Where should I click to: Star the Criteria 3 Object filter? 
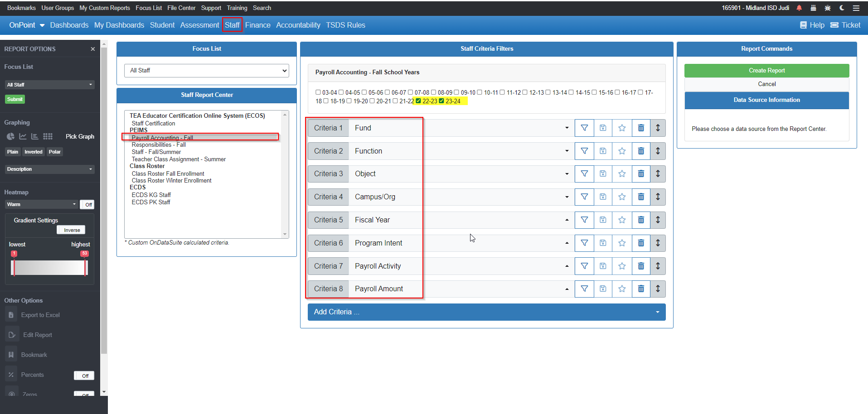[622, 173]
